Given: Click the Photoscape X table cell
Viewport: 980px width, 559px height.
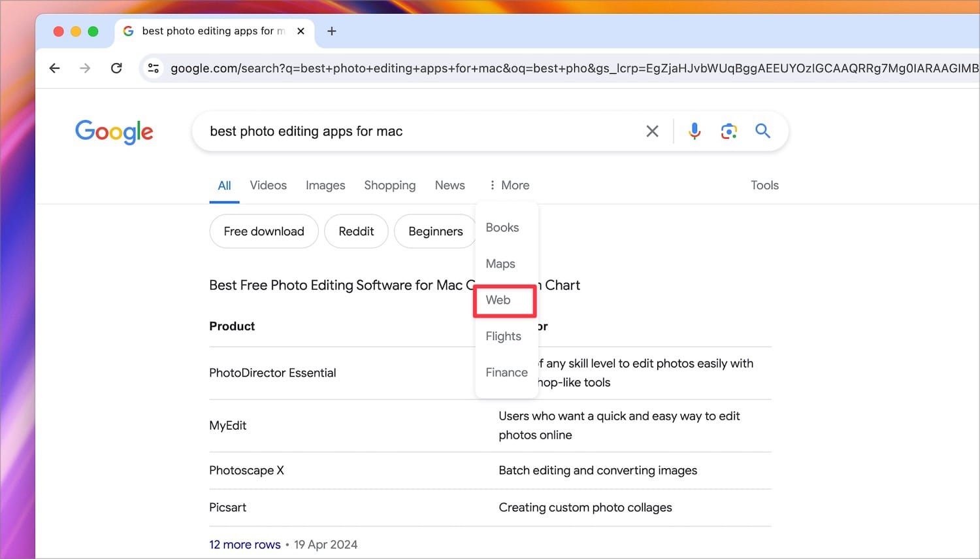Looking at the screenshot, I should coord(246,470).
